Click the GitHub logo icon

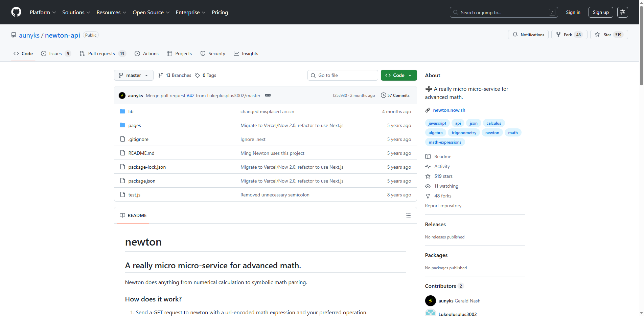pyautogui.click(x=16, y=12)
